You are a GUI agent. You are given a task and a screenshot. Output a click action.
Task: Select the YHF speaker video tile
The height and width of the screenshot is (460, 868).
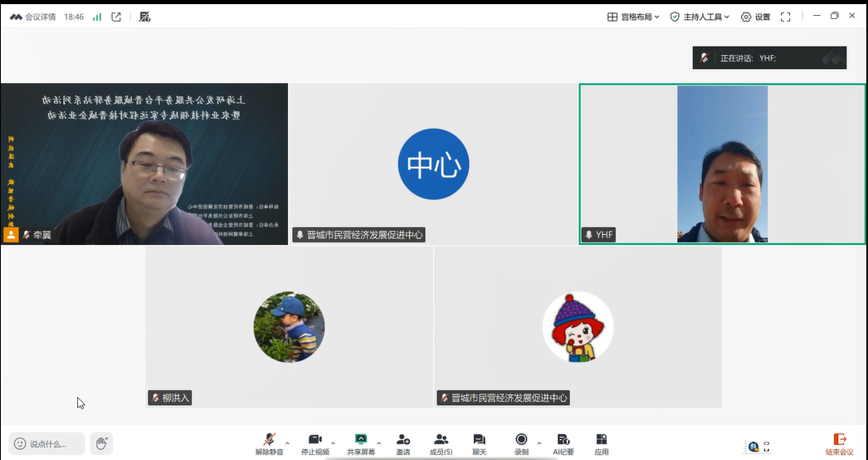(x=722, y=164)
